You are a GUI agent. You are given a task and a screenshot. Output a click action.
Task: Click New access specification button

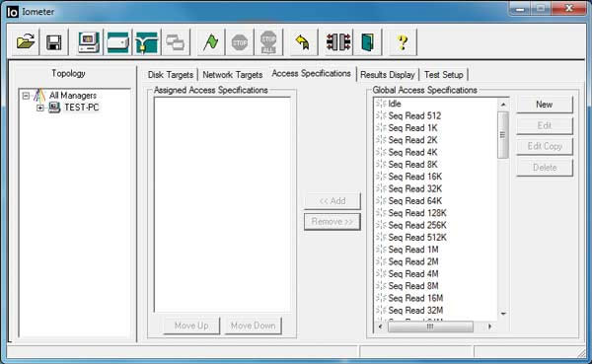click(x=545, y=105)
